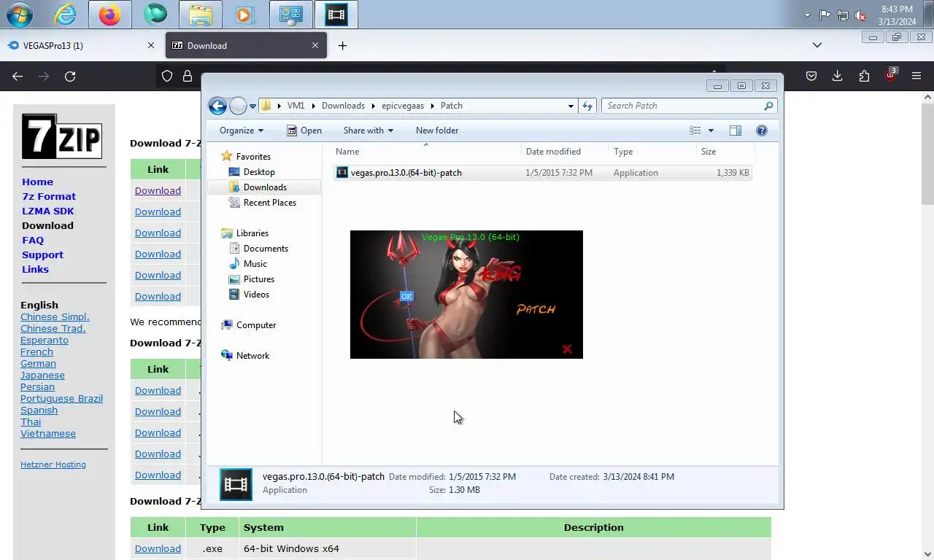Open the LZMA SDK link
934x560 pixels.
(x=48, y=211)
